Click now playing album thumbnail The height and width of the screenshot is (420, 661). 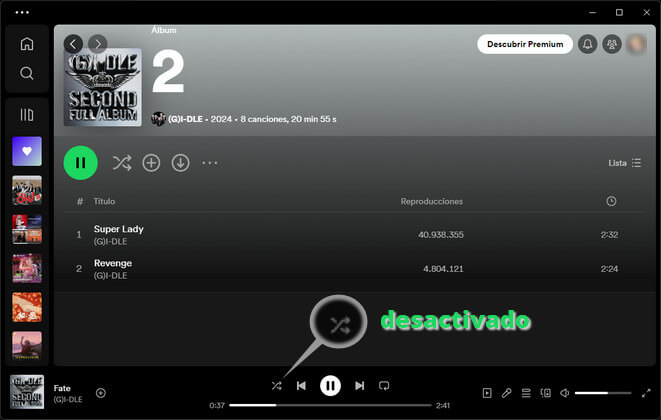coord(27,392)
